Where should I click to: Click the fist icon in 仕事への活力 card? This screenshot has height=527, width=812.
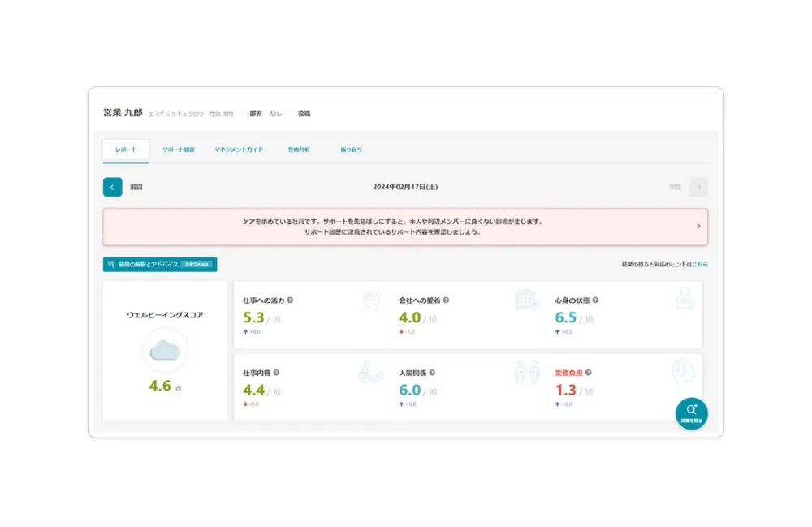coord(371,299)
